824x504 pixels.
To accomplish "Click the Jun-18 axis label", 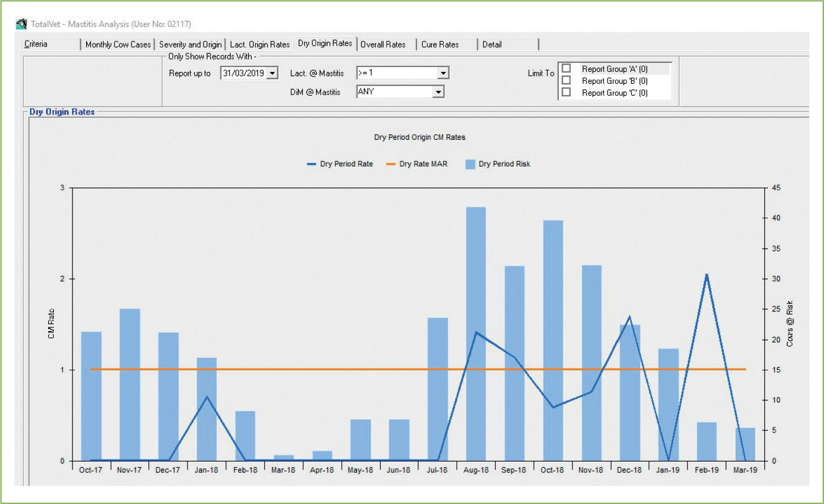I will (399, 470).
